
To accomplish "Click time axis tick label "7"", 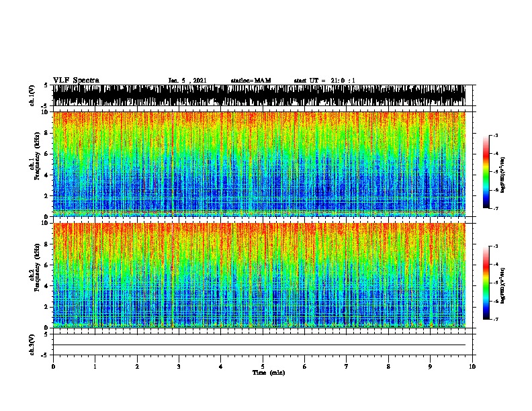I will click(x=347, y=366).
